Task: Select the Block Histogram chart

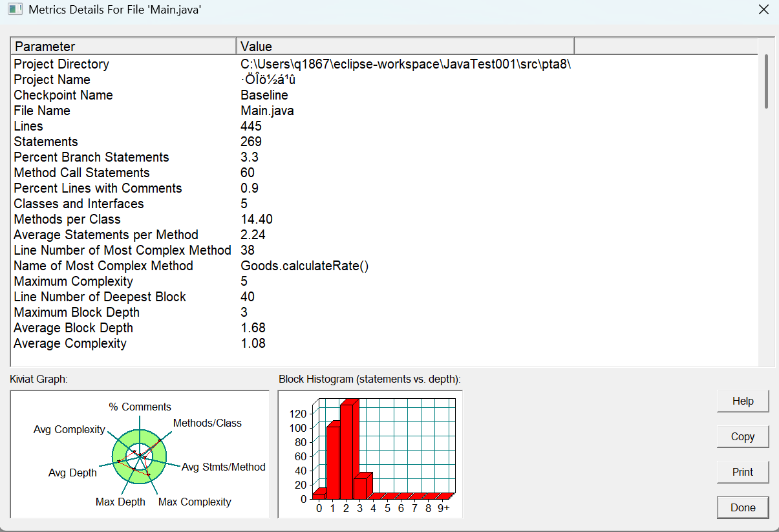Action: coord(370,454)
